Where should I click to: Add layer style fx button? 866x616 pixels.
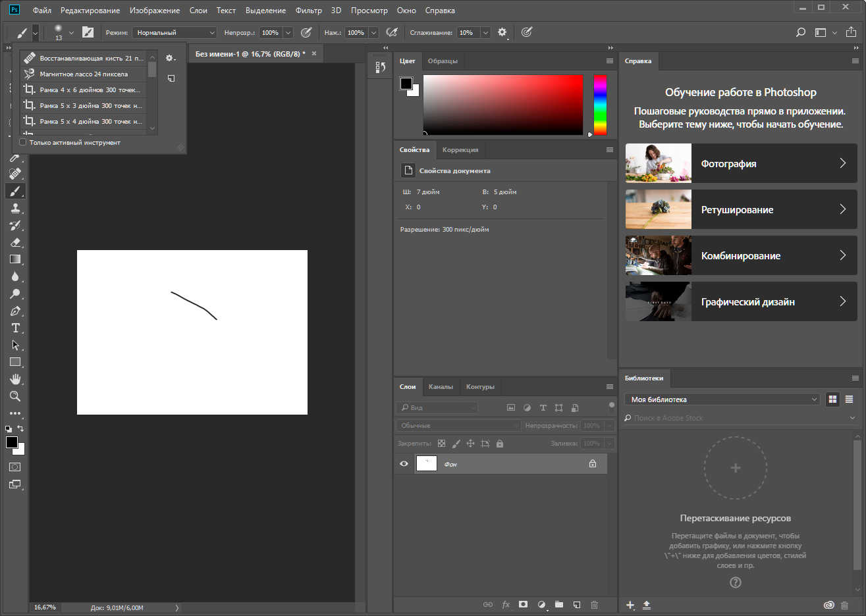(506, 604)
